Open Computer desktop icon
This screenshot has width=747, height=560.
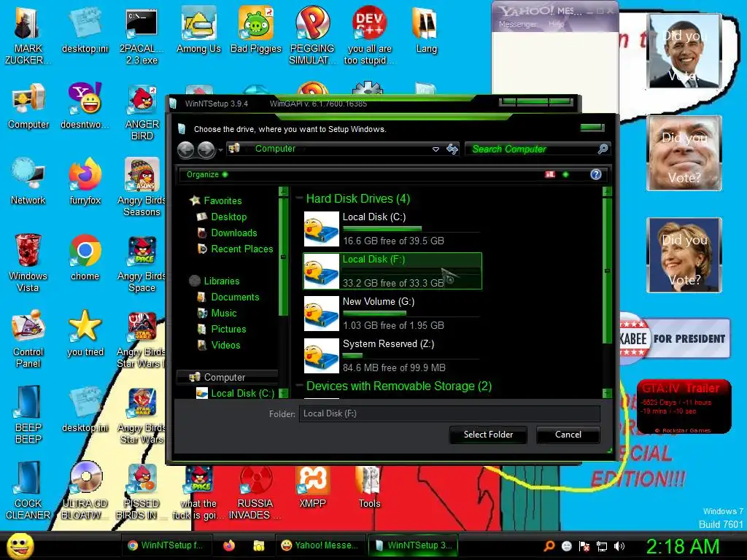click(x=28, y=106)
